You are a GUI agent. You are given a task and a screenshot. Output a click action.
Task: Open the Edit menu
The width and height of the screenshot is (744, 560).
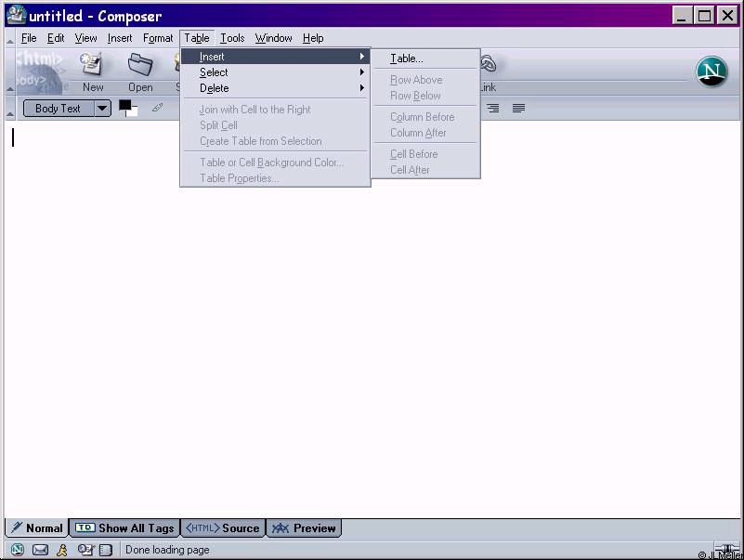click(56, 38)
